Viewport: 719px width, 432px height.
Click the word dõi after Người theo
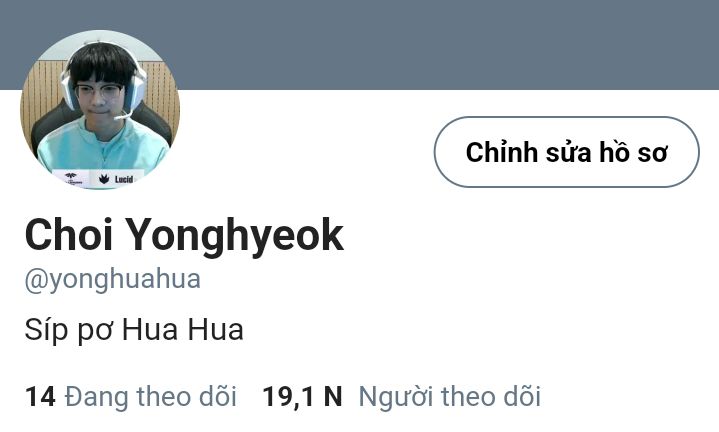(522, 396)
